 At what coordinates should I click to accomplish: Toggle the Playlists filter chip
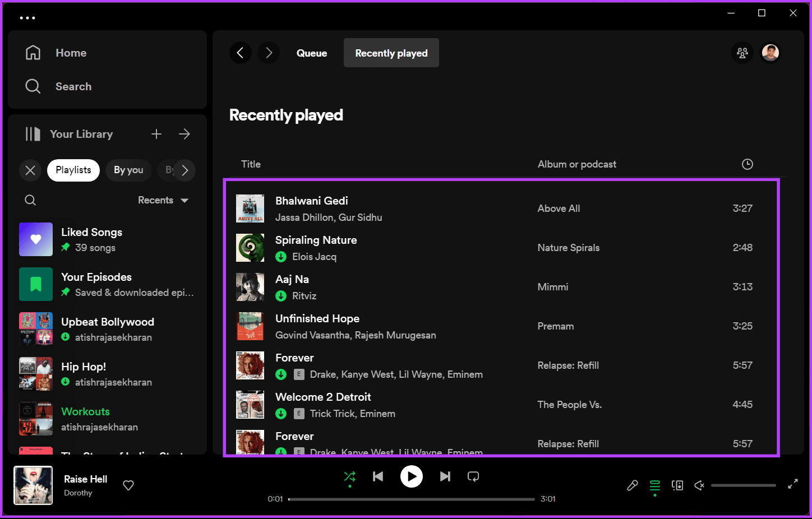(73, 170)
